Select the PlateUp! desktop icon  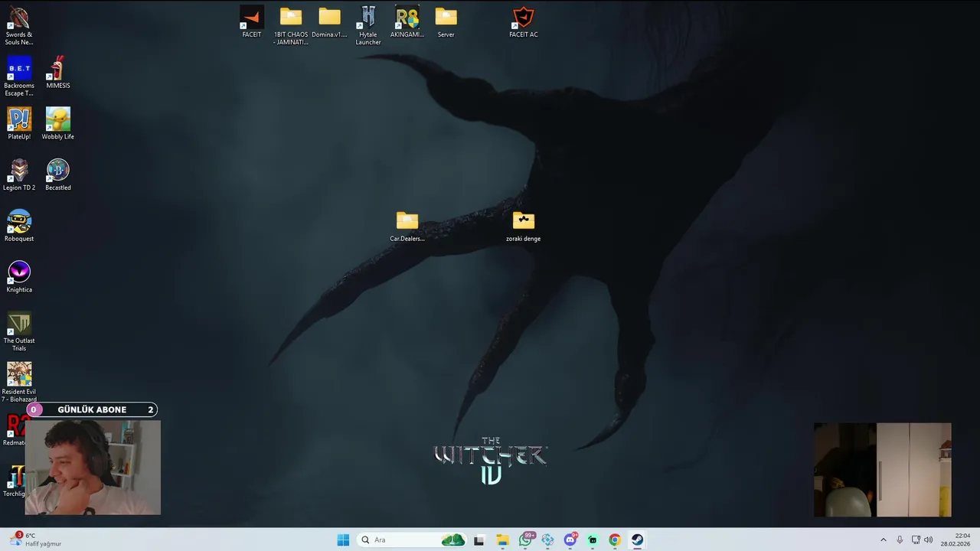click(19, 123)
